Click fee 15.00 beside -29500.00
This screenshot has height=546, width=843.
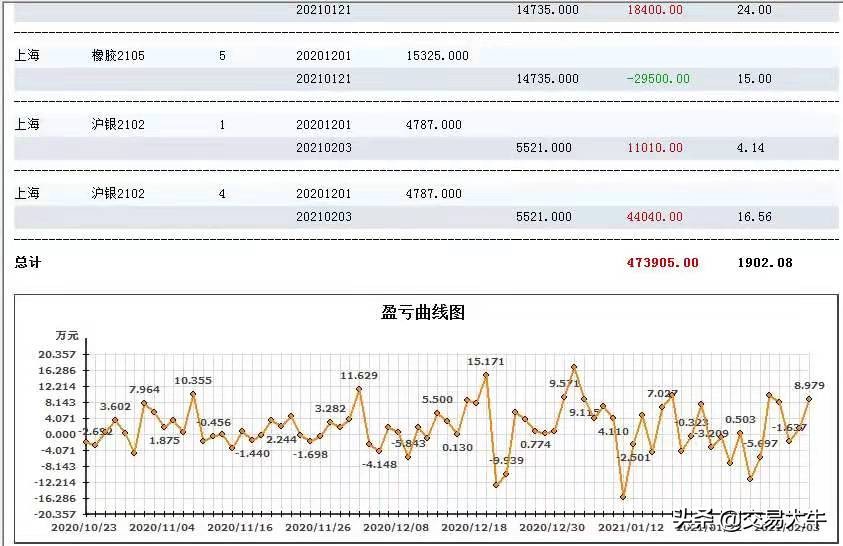tap(754, 79)
